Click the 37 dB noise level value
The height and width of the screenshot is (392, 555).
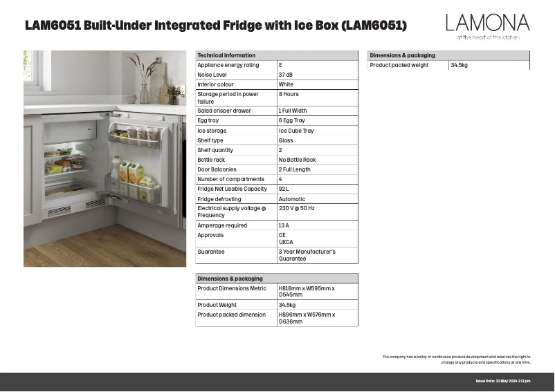coord(286,75)
